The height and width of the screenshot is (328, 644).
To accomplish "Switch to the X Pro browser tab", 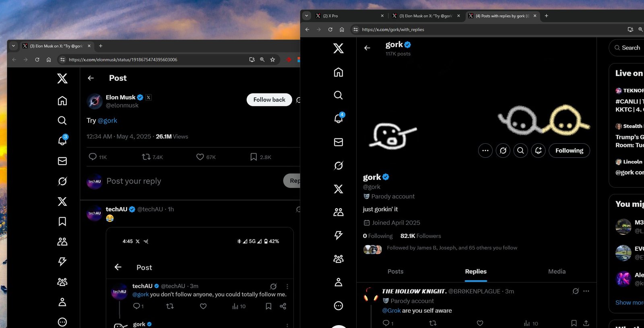I will coord(349,16).
